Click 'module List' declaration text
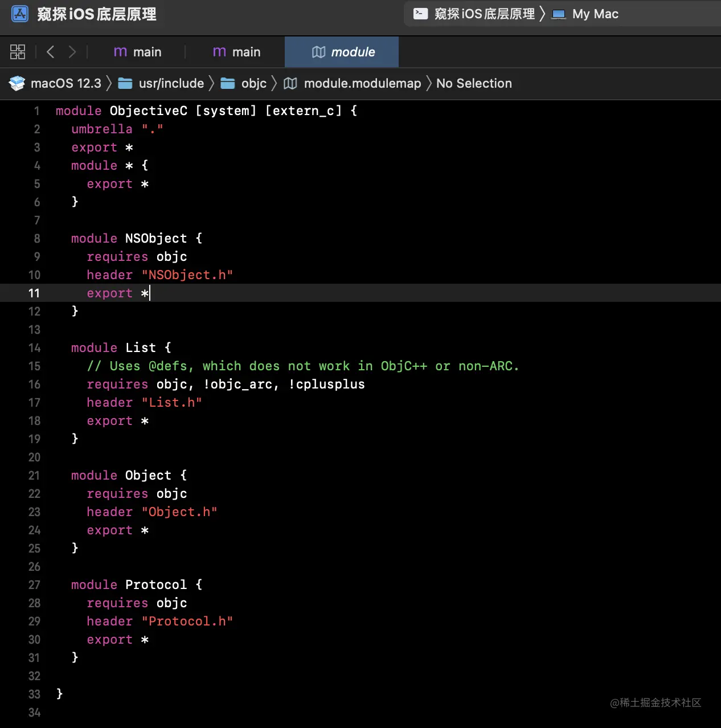 [x=113, y=348]
